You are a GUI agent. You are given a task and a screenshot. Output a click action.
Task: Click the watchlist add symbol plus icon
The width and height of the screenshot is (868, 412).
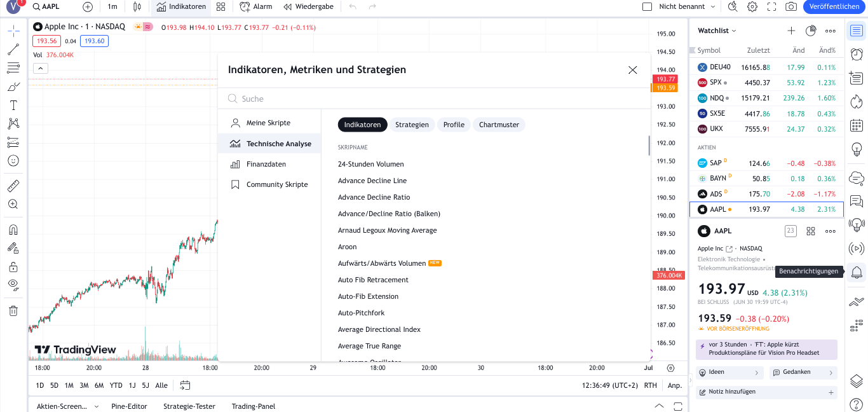pos(791,31)
